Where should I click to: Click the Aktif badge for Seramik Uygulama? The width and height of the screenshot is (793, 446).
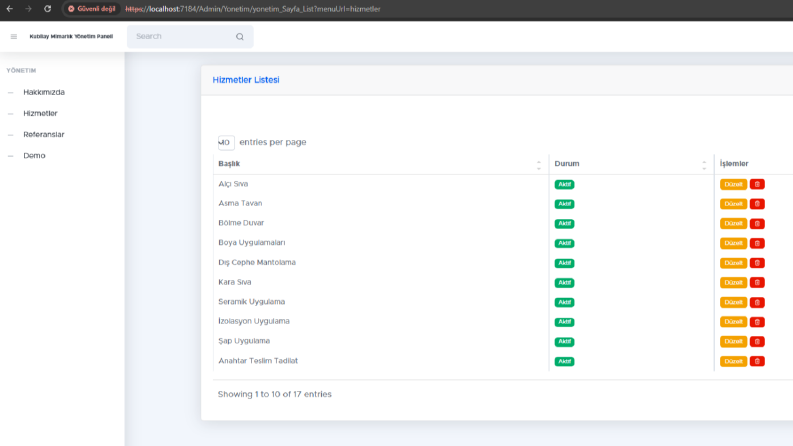564,302
